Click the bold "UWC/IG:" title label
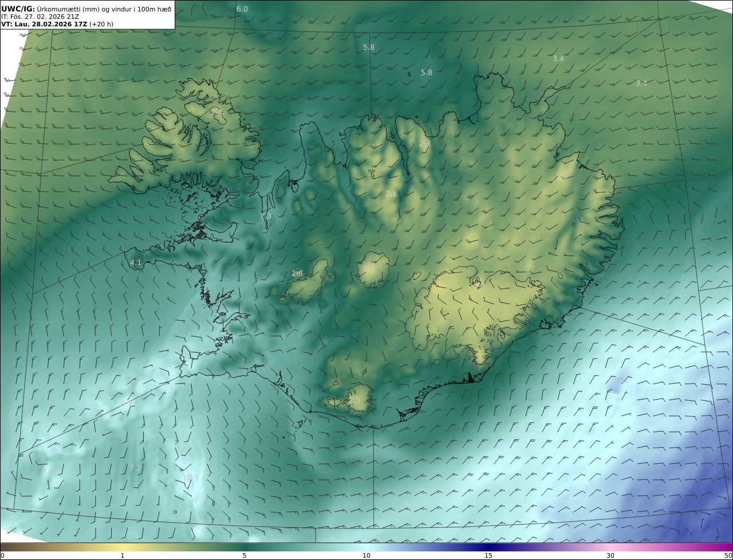733x560 pixels. [x=18, y=9]
